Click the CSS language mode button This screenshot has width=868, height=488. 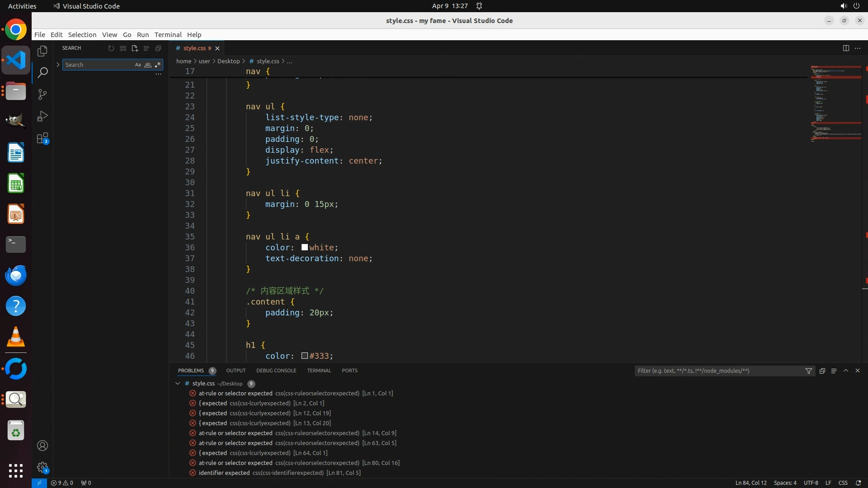click(843, 483)
